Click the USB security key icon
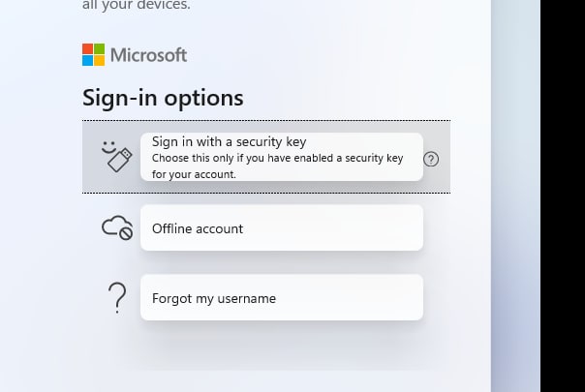 pos(120,160)
